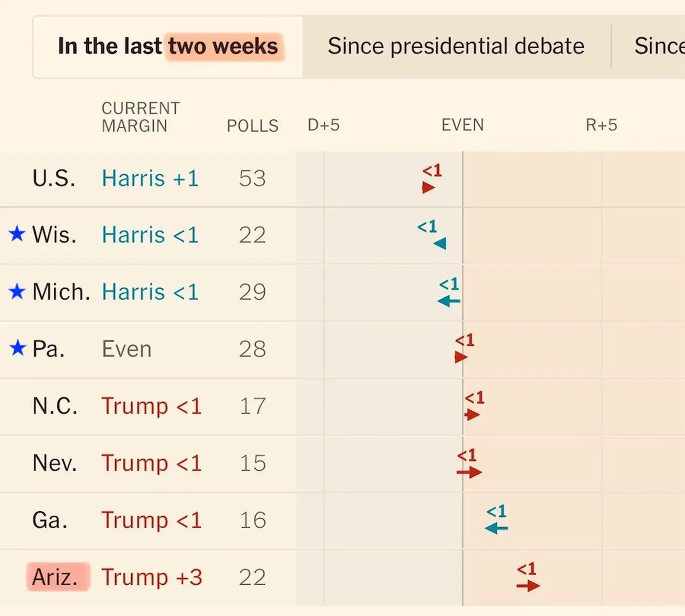Click the red arrow in the U.S. row
Screen dimensions: 685x616
click(429, 187)
